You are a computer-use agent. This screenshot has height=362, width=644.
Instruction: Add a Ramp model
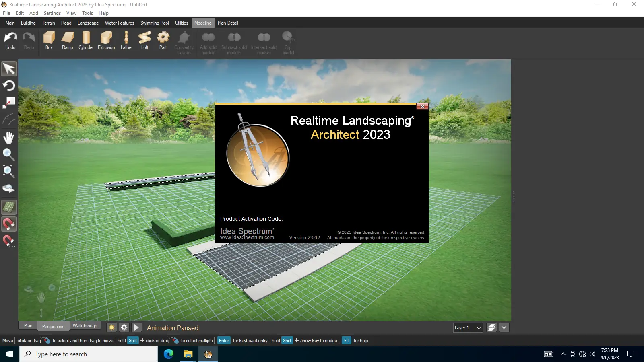[x=67, y=41]
